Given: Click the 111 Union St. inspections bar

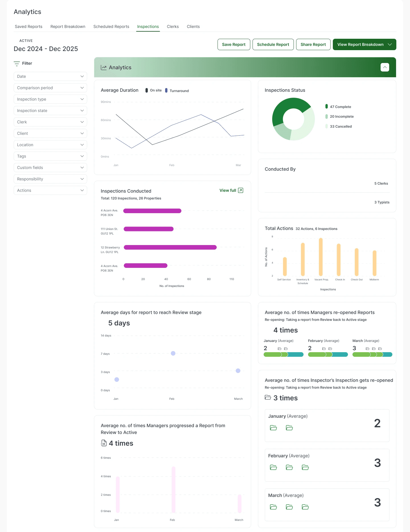Looking at the screenshot, I should tap(149, 229).
